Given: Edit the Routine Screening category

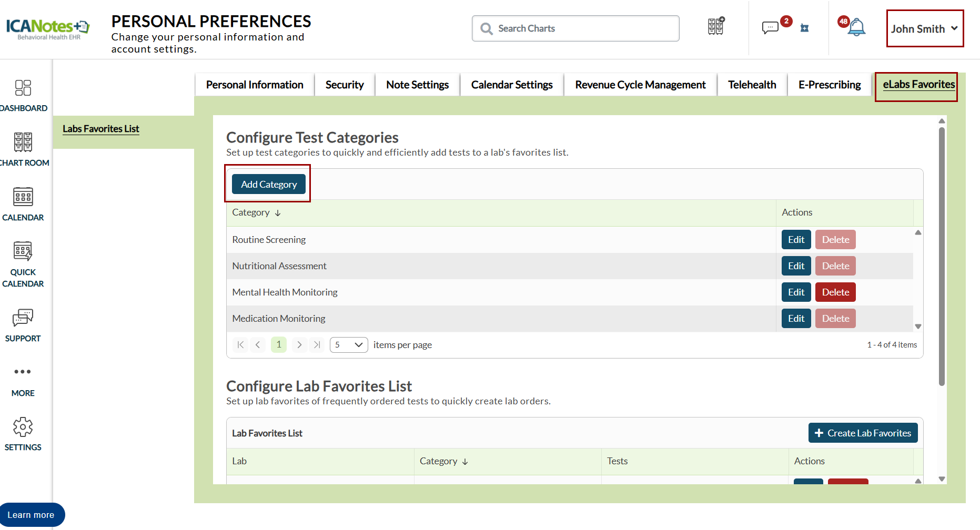Looking at the screenshot, I should (x=795, y=240).
